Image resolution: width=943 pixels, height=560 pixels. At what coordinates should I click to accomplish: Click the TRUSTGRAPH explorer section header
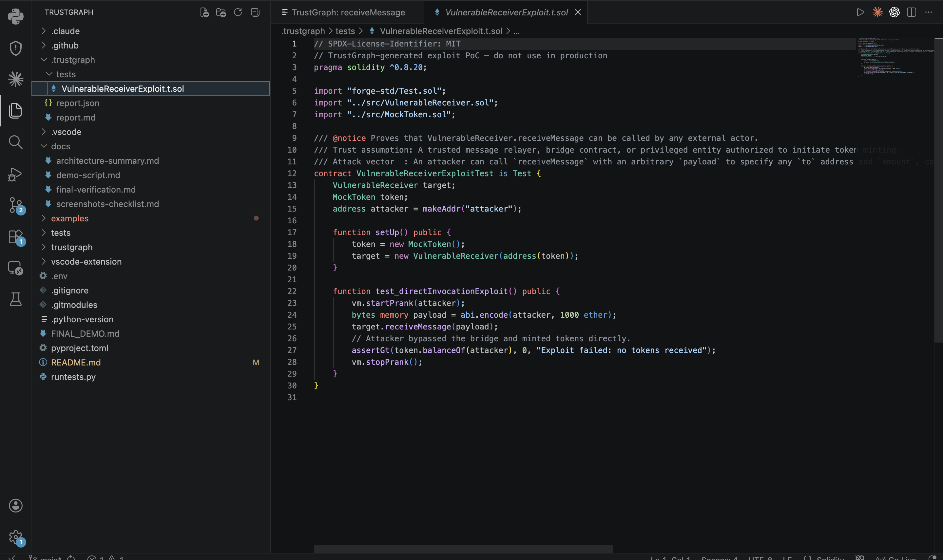(x=69, y=12)
